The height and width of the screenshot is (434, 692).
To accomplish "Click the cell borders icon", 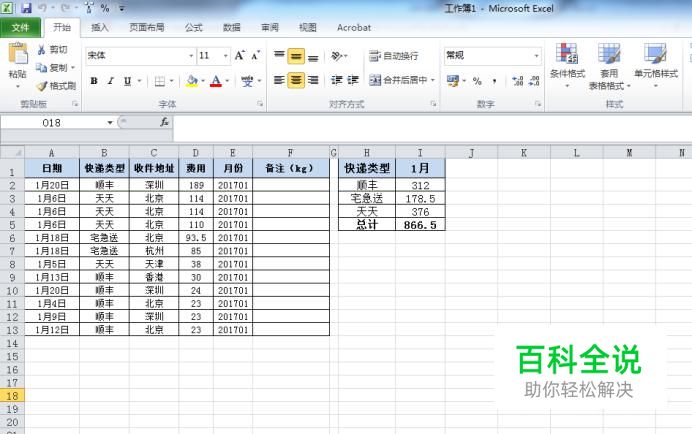I will pos(160,81).
